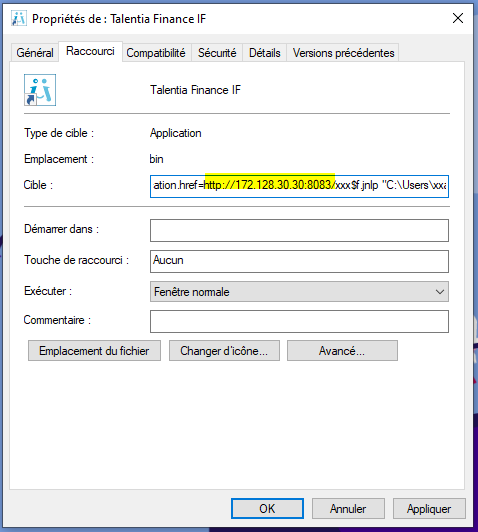Open the Général tab
Viewport: 478px width, 532px height.
coord(35,53)
